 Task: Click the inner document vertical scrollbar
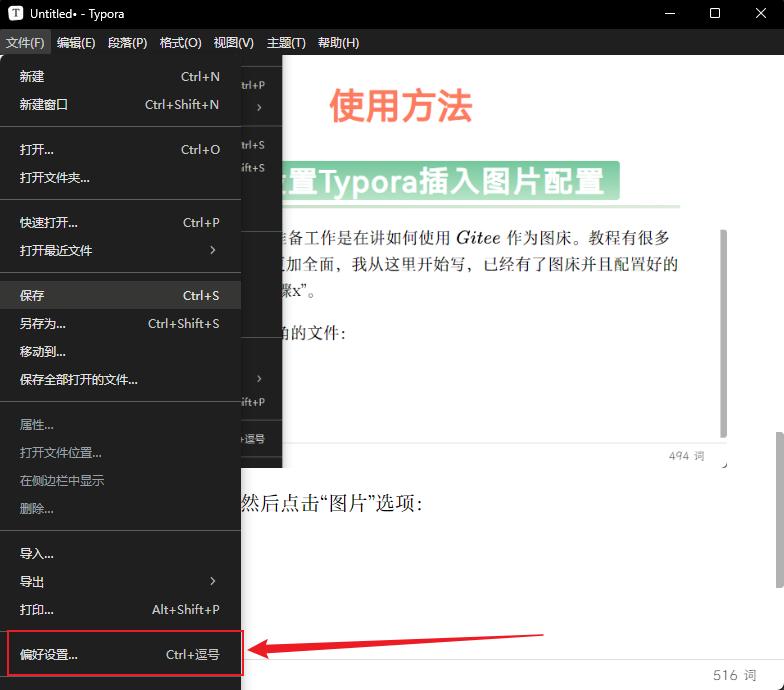pyautogui.click(x=724, y=334)
